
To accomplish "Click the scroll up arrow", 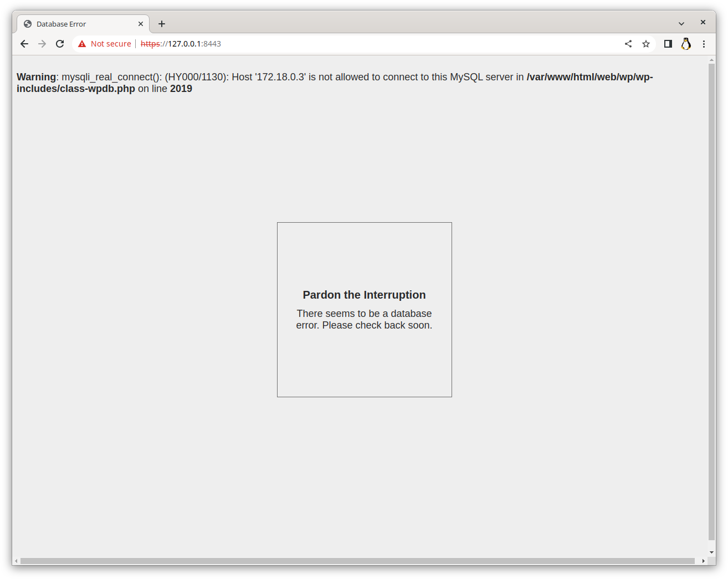I will 711,60.
